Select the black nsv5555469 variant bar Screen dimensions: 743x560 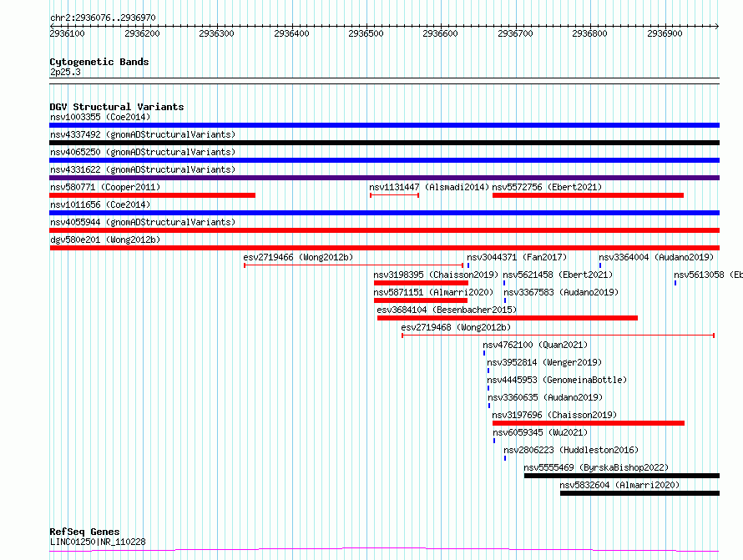[x=622, y=476]
